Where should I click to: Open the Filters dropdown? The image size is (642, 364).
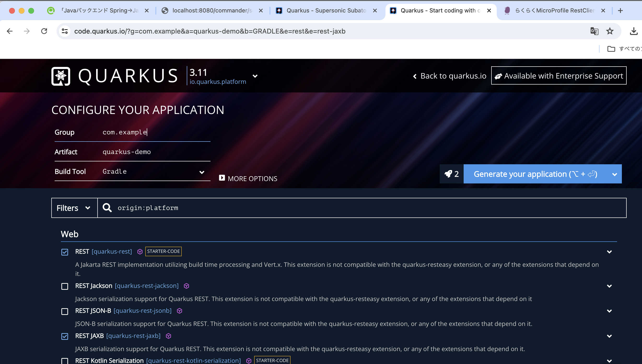coord(74,208)
